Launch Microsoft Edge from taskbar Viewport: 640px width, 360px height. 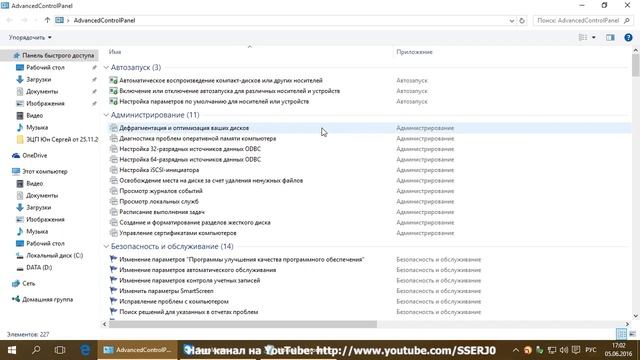(85, 350)
